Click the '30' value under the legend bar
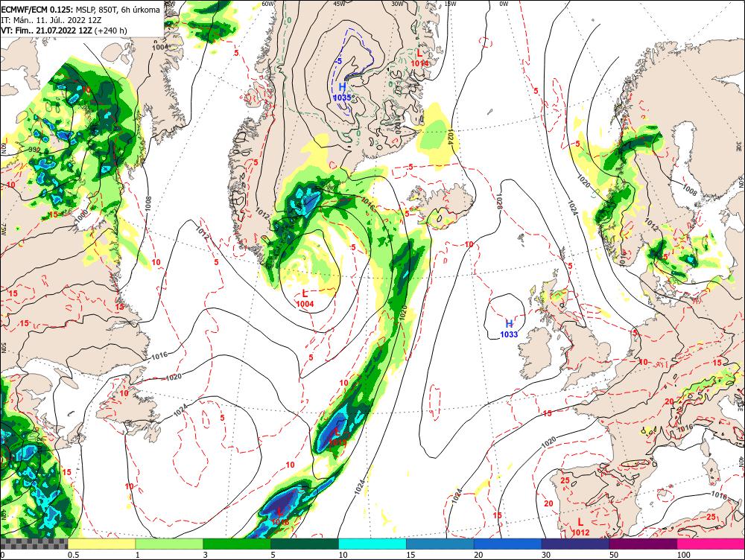Screen dimensions: 745x560 (x=546, y=555)
